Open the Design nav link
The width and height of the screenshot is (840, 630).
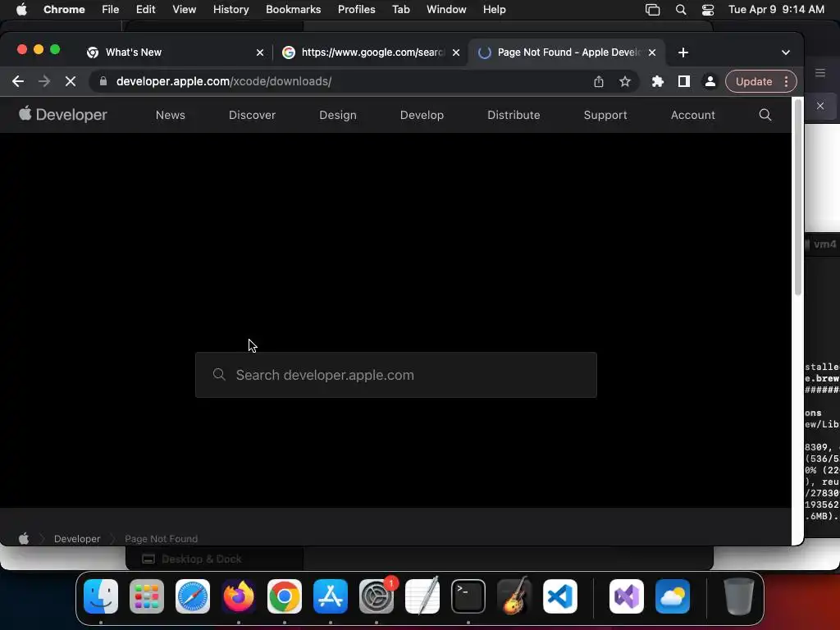click(x=337, y=115)
